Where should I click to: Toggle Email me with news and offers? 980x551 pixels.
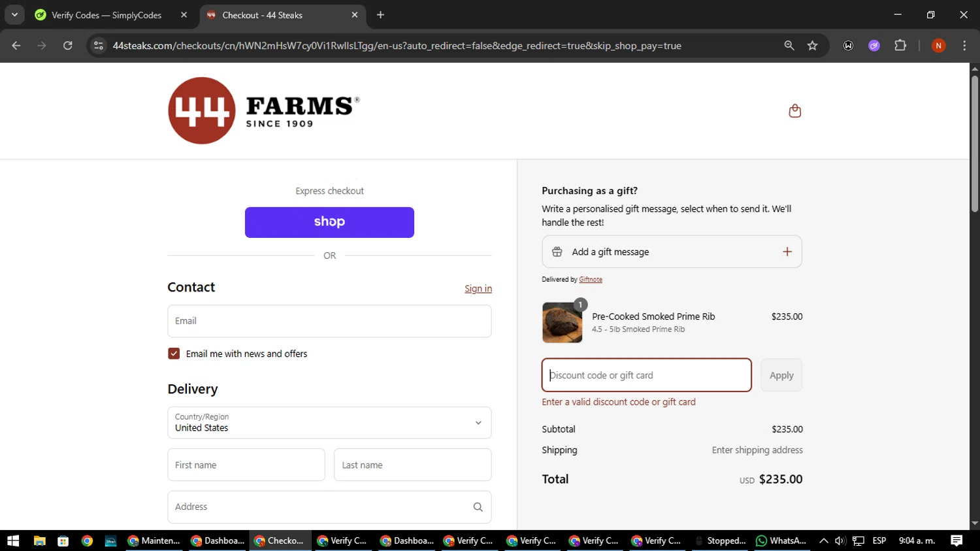point(174,354)
